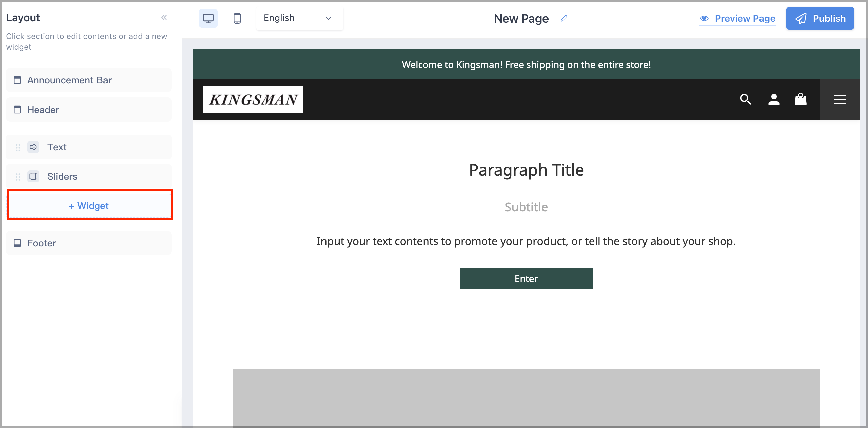Select the Header section

point(89,110)
